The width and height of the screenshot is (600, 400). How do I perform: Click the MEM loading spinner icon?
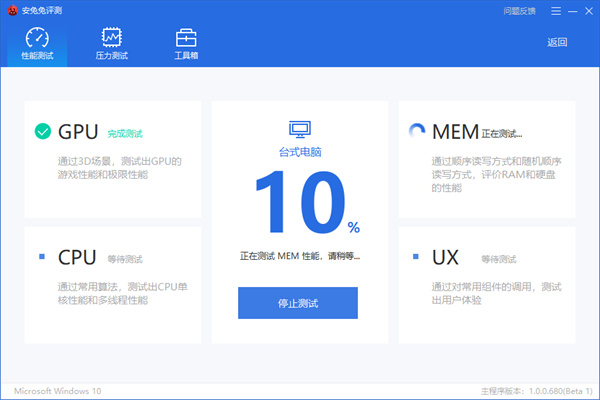tap(416, 132)
